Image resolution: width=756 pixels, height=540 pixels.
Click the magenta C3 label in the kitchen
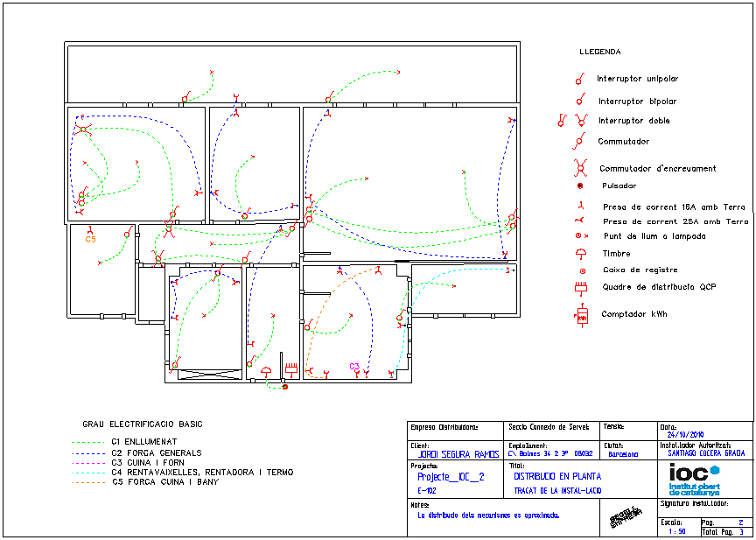pyautogui.click(x=354, y=366)
